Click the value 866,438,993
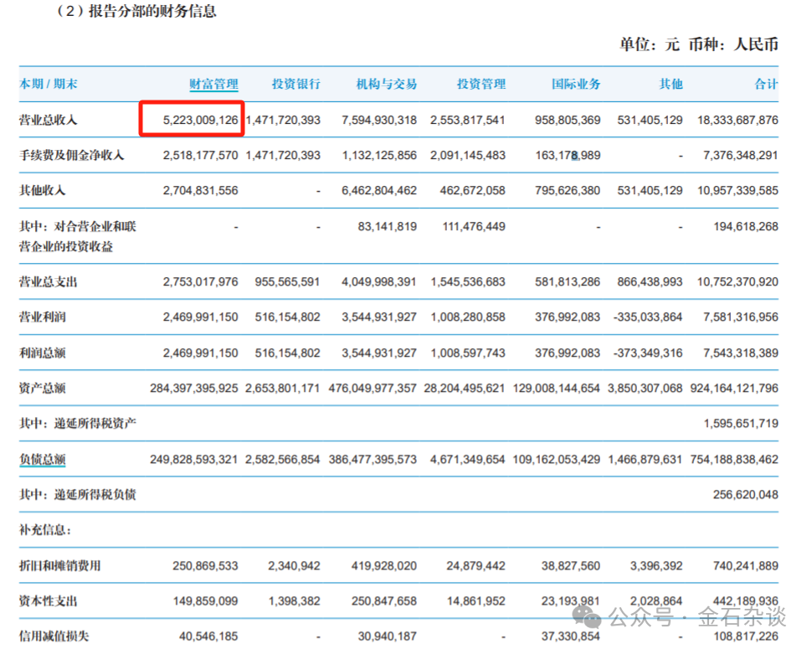 click(650, 281)
